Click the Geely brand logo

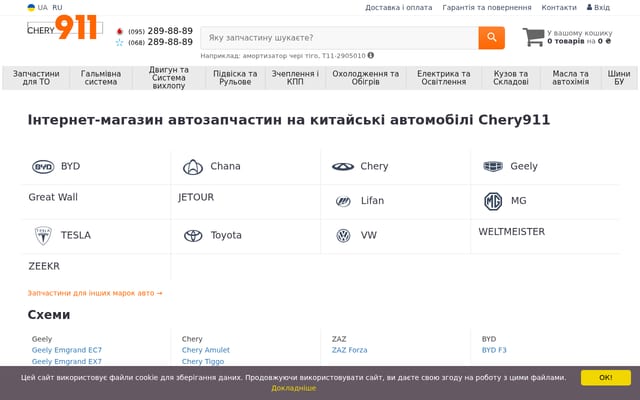click(493, 166)
